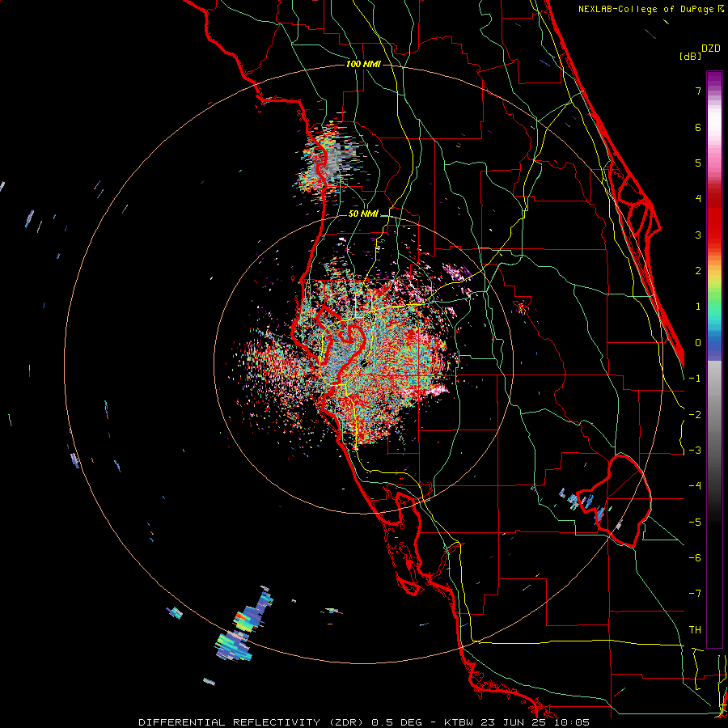This screenshot has height=728, width=728.
Task: Click the -3 value on color scale
Action: pos(695,451)
